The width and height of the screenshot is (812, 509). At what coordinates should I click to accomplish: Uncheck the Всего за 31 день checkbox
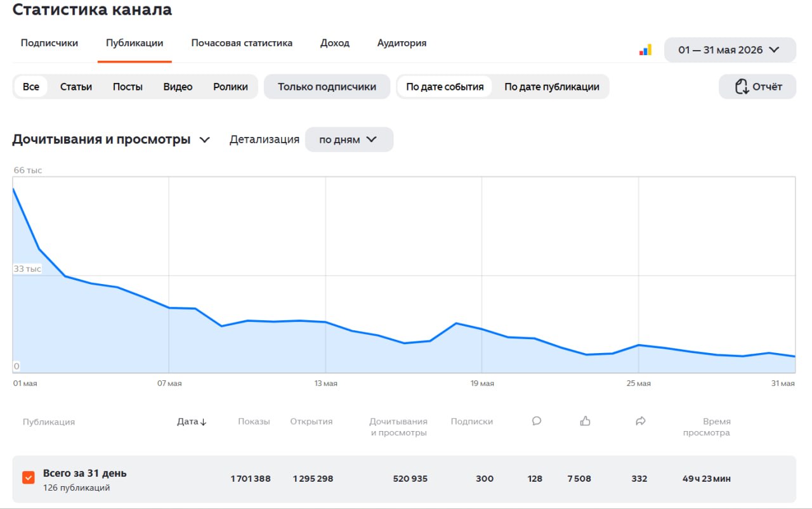(28, 478)
